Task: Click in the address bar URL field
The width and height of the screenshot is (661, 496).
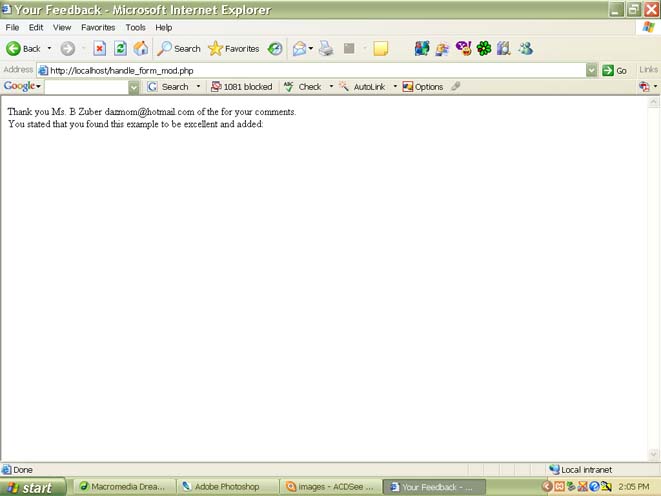Action: coord(311,70)
